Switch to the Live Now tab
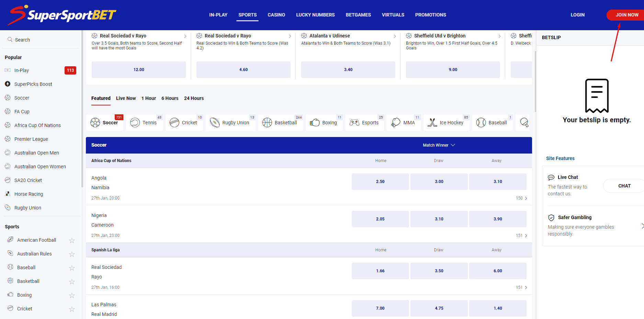 pos(126,98)
